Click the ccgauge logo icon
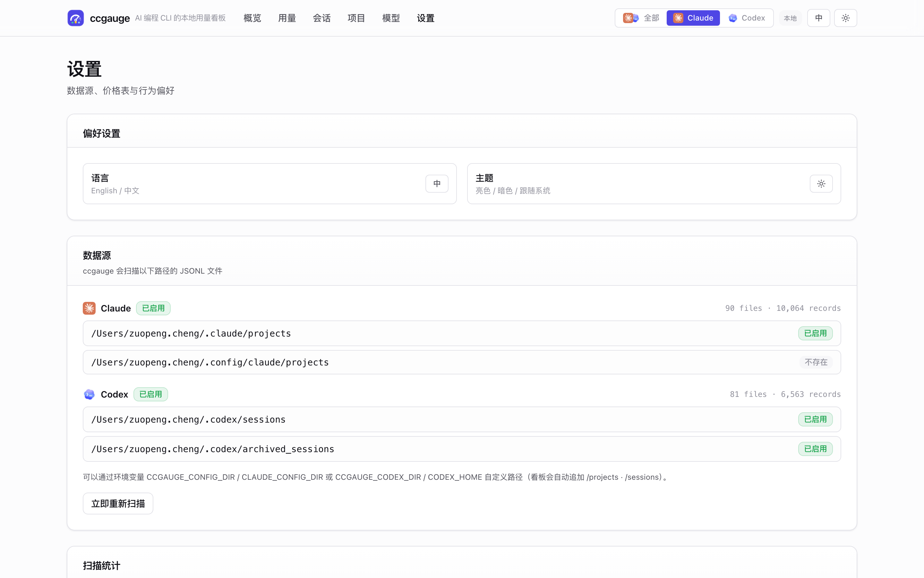Viewport: 924px width, 578px height. (76, 18)
